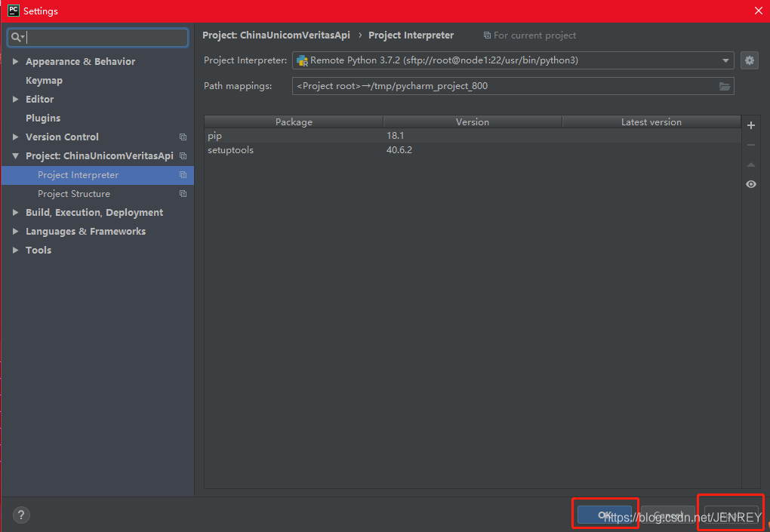Open the path mappings folder icon
The width and height of the screenshot is (770, 532).
pos(725,86)
